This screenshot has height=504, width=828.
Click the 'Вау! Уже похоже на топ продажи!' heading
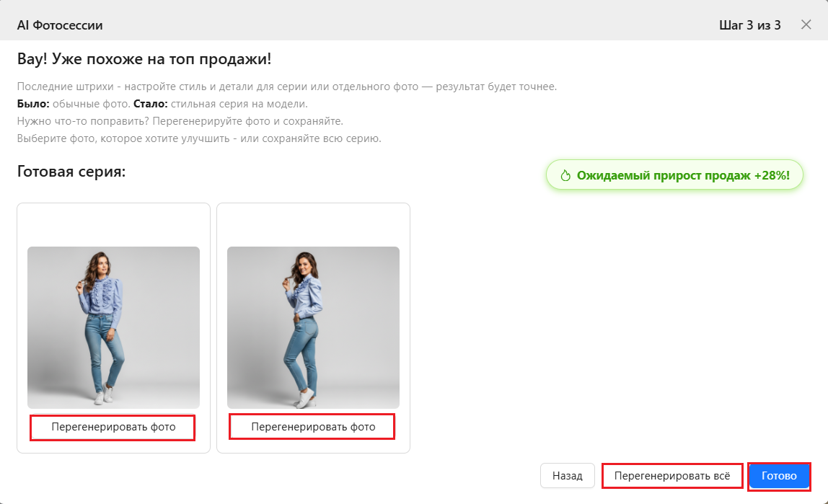pyautogui.click(x=144, y=59)
